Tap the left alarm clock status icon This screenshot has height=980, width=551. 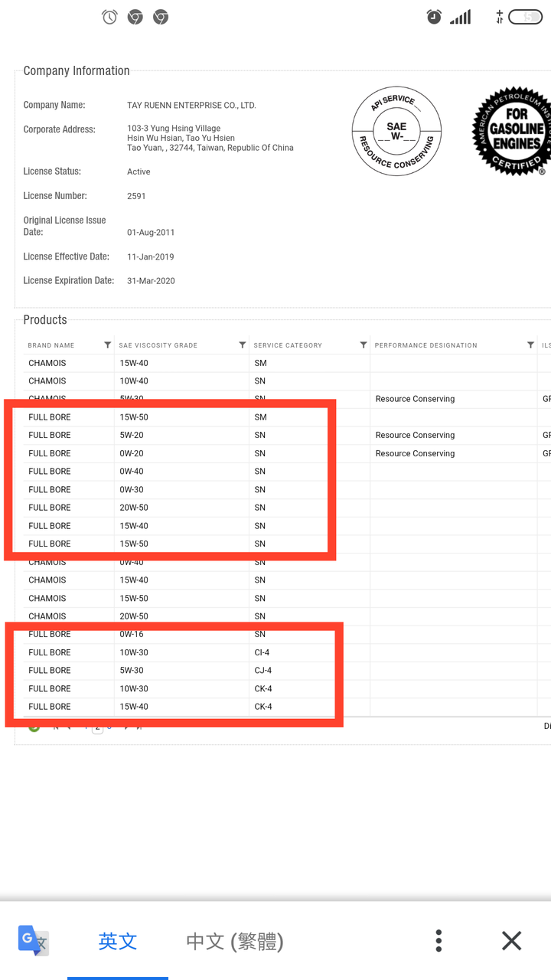(109, 17)
